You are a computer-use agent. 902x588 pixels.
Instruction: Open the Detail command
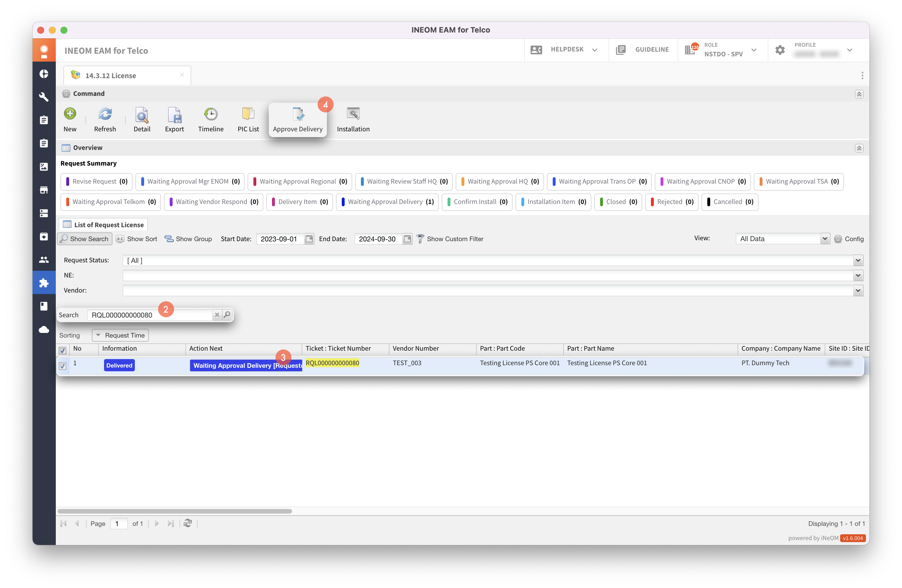[x=142, y=120]
